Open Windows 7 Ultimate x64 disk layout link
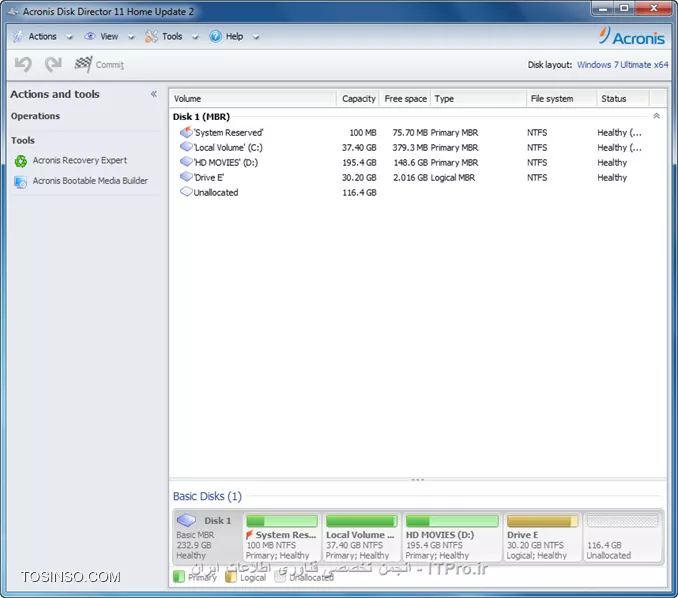Viewport: 678px width, 598px height. click(622, 65)
